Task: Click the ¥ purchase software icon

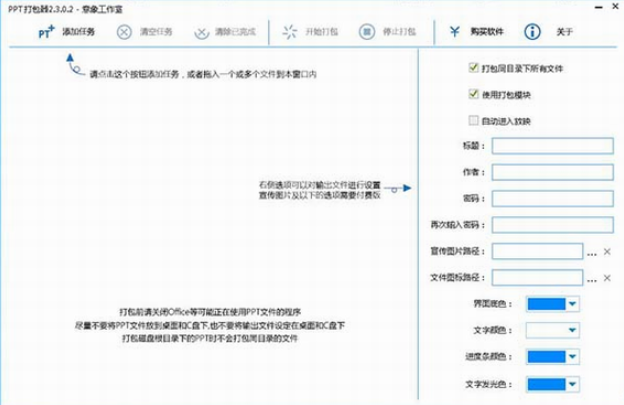Action: [454, 31]
